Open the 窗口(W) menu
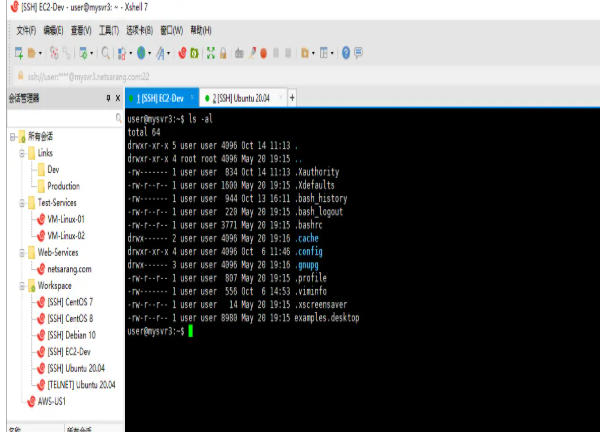 click(x=171, y=31)
